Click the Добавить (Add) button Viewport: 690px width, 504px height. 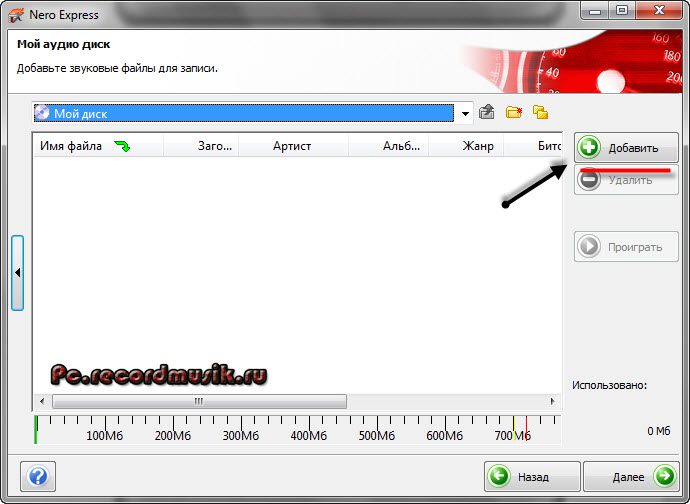pyautogui.click(x=626, y=147)
